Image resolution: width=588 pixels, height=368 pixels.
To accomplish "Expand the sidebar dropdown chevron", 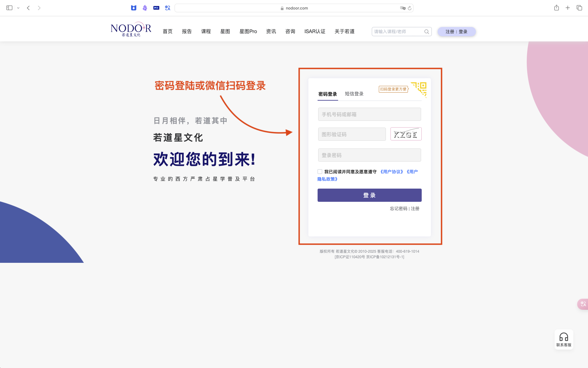I will click(x=18, y=8).
